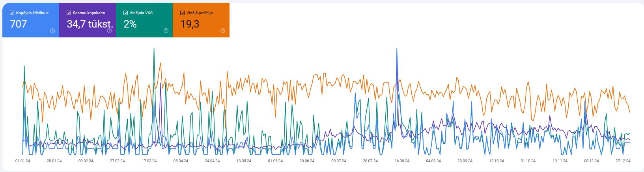
Task: Click help icon on Vidējais VKS card
Action: click(x=166, y=31)
